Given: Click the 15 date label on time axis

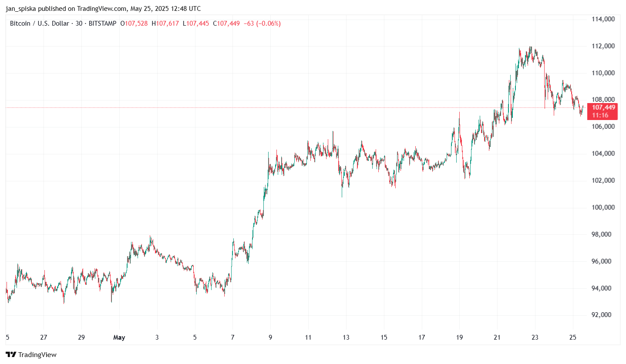Looking at the screenshot, I should 384,337.
